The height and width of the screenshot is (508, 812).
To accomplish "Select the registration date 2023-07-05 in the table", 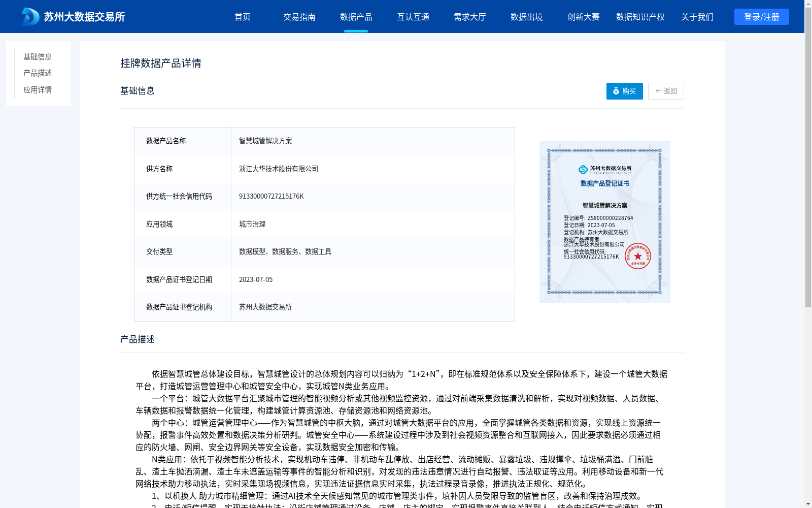I will point(256,279).
